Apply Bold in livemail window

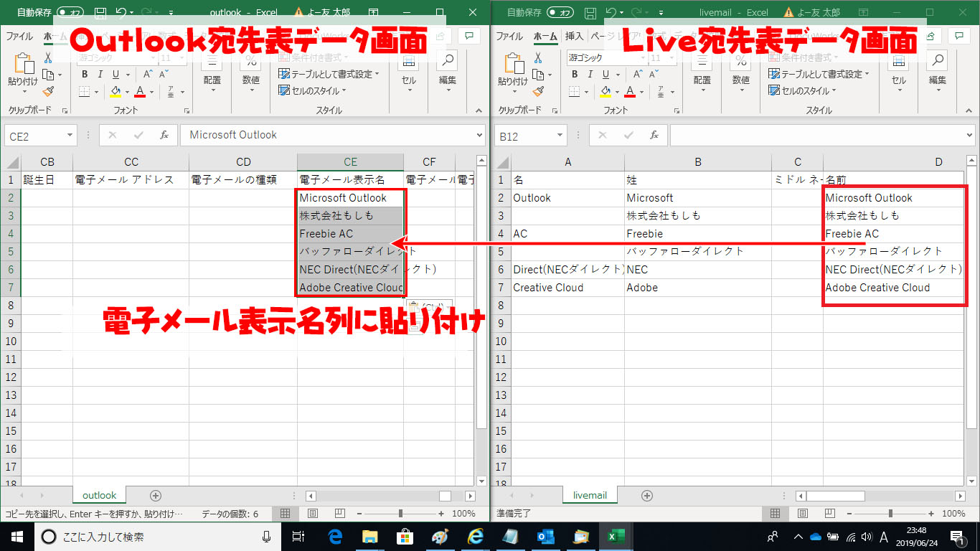pos(574,74)
